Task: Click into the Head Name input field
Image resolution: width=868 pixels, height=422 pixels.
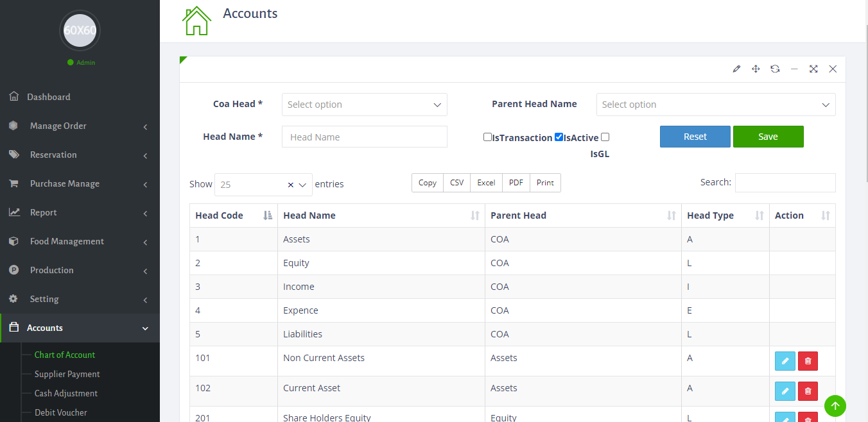Action: pos(364,137)
